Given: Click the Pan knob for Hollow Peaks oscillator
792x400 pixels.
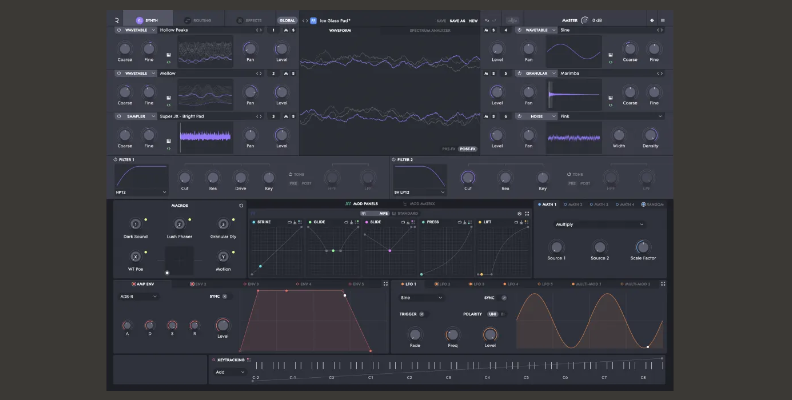Looking at the screenshot, I should point(250,48).
